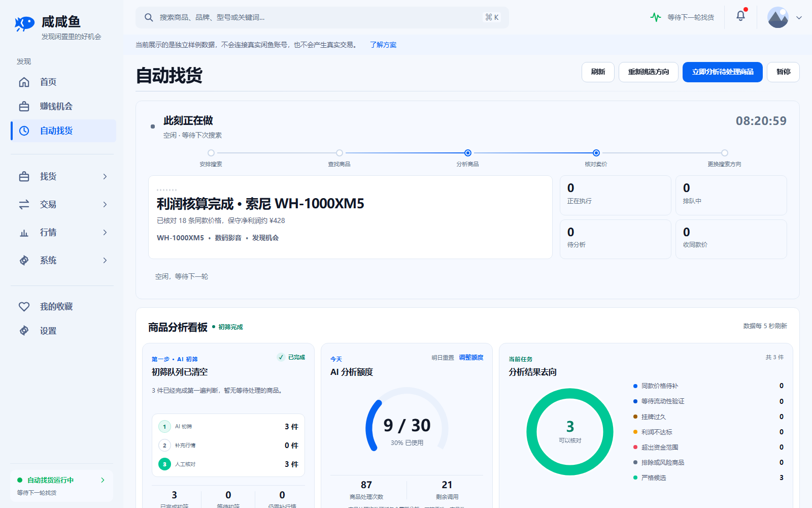Viewport: 812px width, 508px height.
Task: Click the 自动找货运行中 status card
Action: [62, 486]
